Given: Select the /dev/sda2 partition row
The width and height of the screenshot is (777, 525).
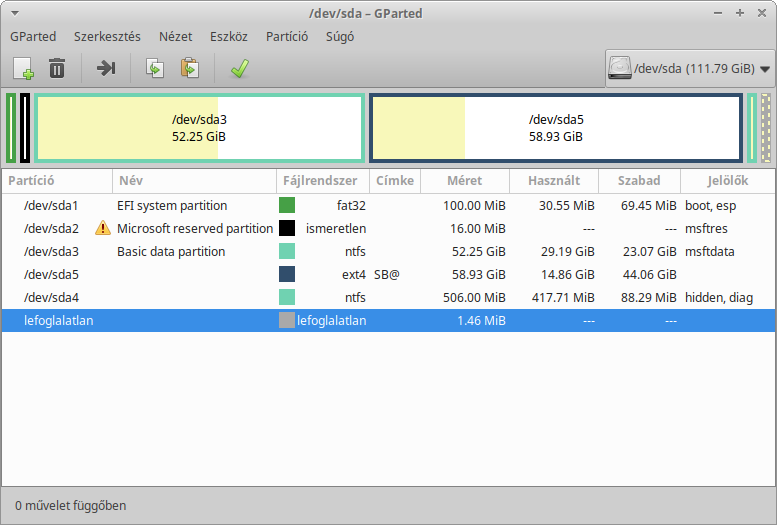Looking at the screenshot, I should tap(388, 228).
